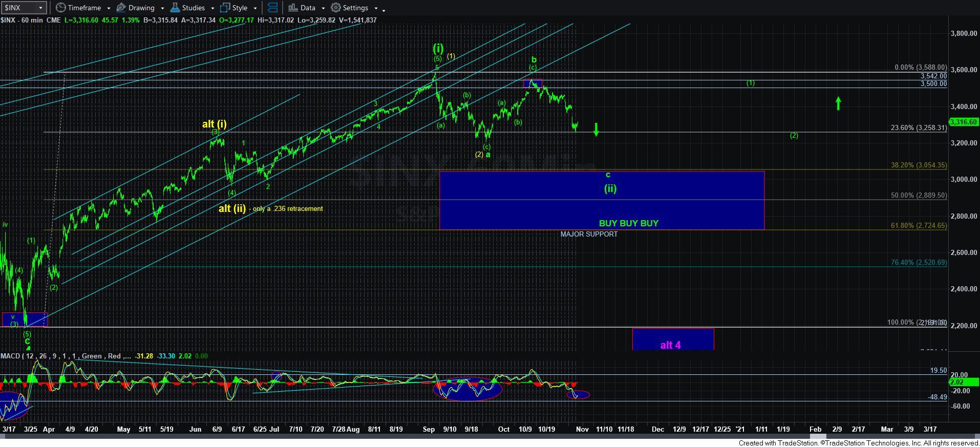
Task: Expand the $INX symbol dropdown
Action: [40, 8]
